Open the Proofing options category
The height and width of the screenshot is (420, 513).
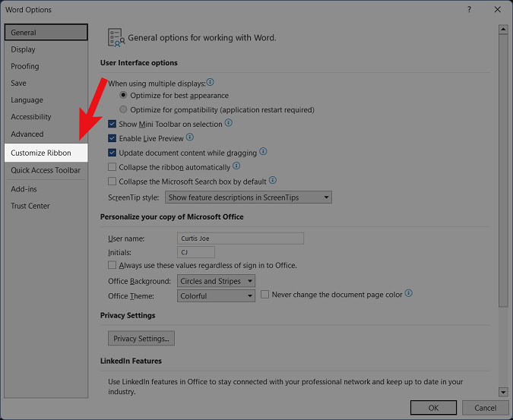(46, 66)
